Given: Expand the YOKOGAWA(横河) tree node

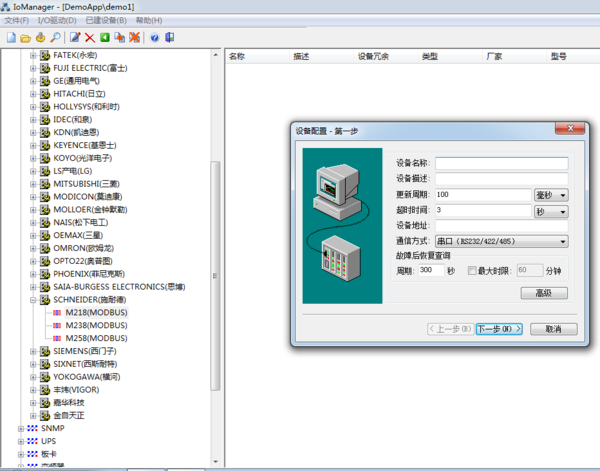Looking at the screenshot, I should tap(33, 377).
